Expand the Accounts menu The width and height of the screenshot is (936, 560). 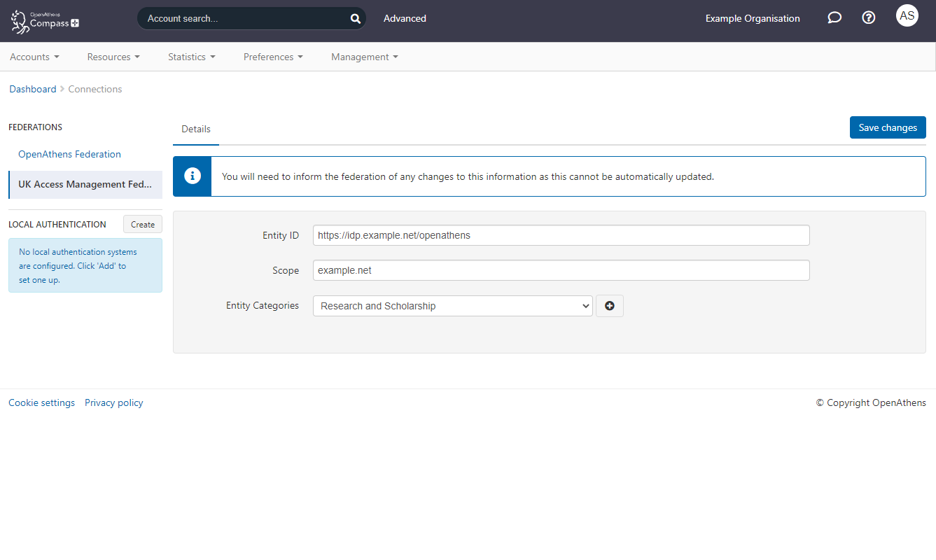(x=34, y=57)
